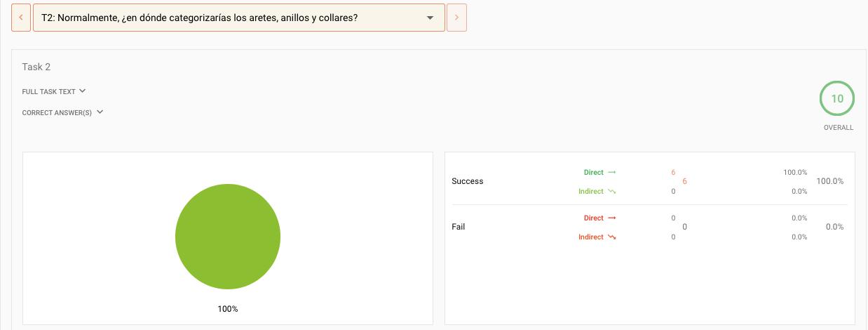The width and height of the screenshot is (868, 330).
Task: Click the Success row label
Action: pos(468,181)
